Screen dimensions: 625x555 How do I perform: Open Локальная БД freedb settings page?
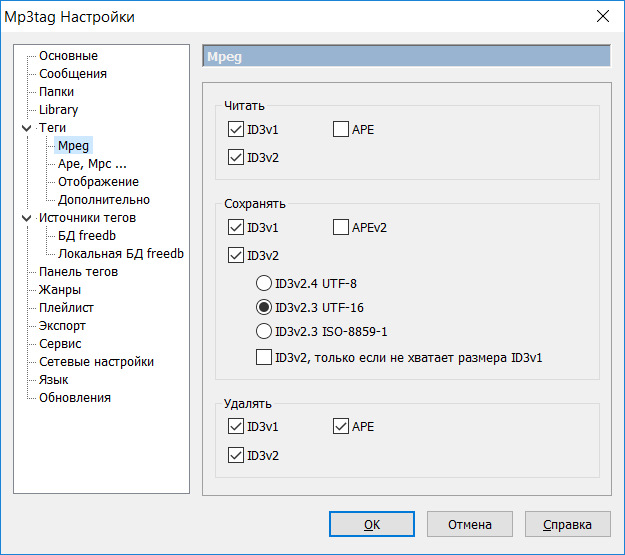pos(121,254)
